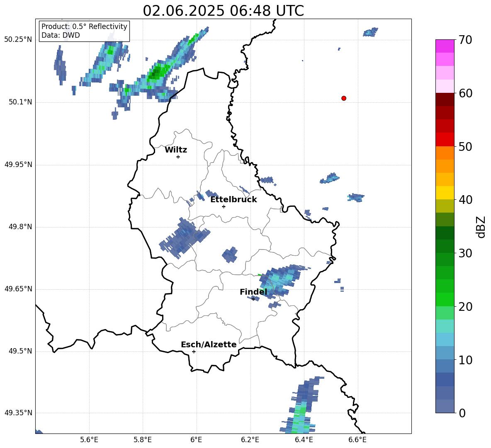Screen dimensions: 491x448
Task: Click the 70 colorbar tick label
Action: (x=465, y=40)
